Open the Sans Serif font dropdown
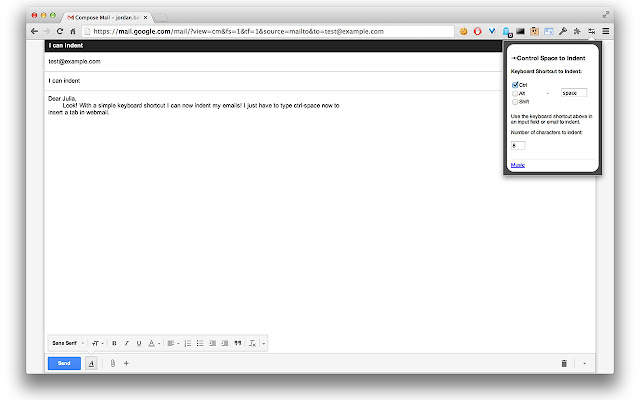The width and height of the screenshot is (640, 400). pyautogui.click(x=68, y=343)
